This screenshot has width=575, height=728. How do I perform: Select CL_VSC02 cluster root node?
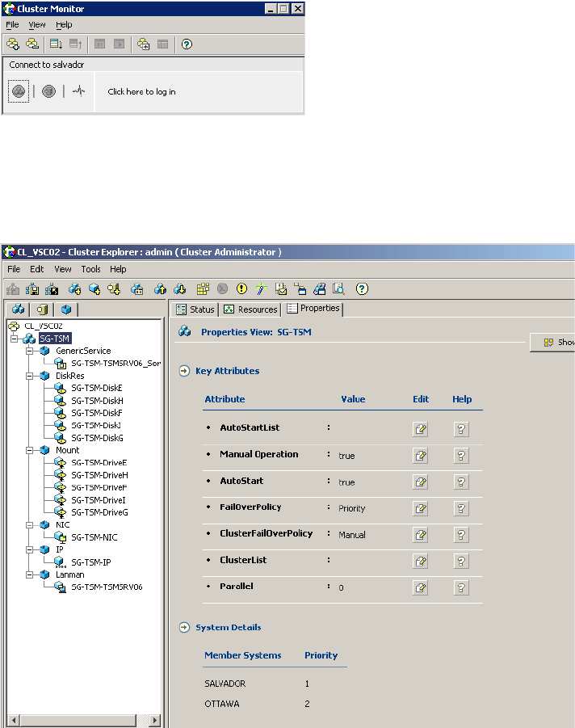coord(43,326)
